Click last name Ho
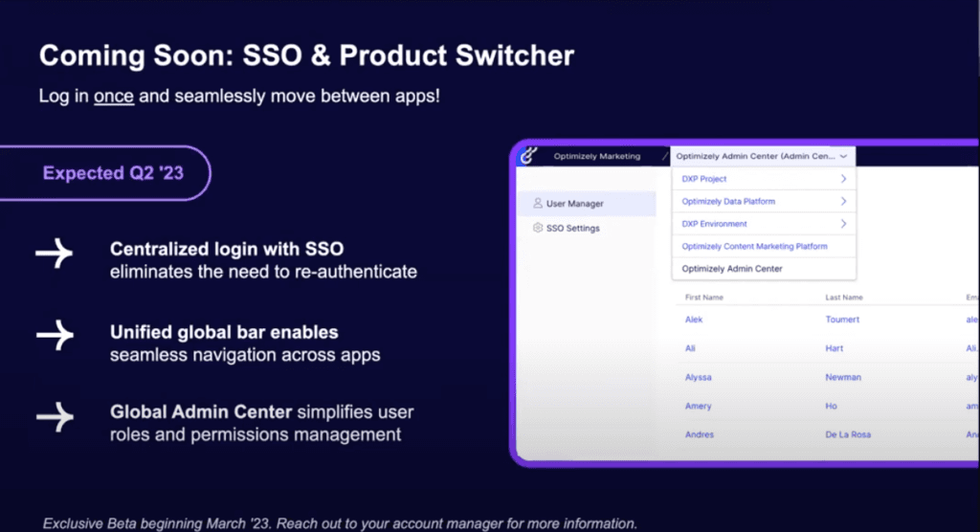980x532 pixels. pyautogui.click(x=831, y=406)
